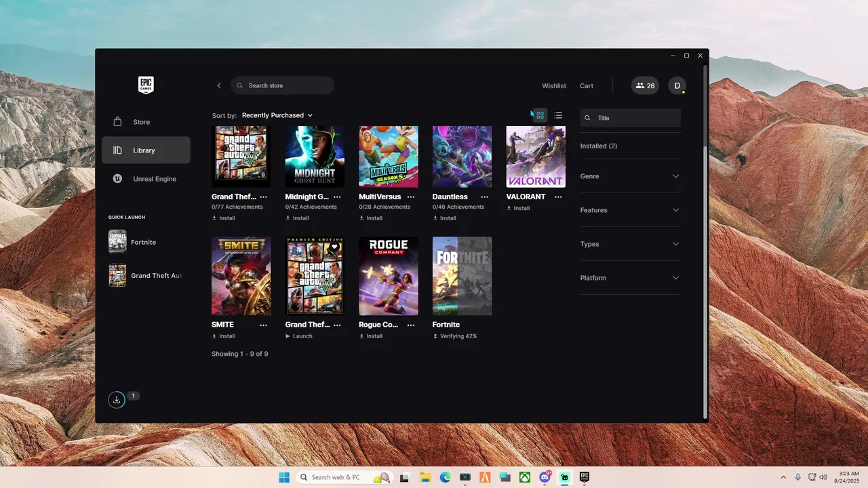Image resolution: width=868 pixels, height=488 pixels.
Task: Open Midnight Ghost Hunt game thumbnail
Action: tap(315, 157)
